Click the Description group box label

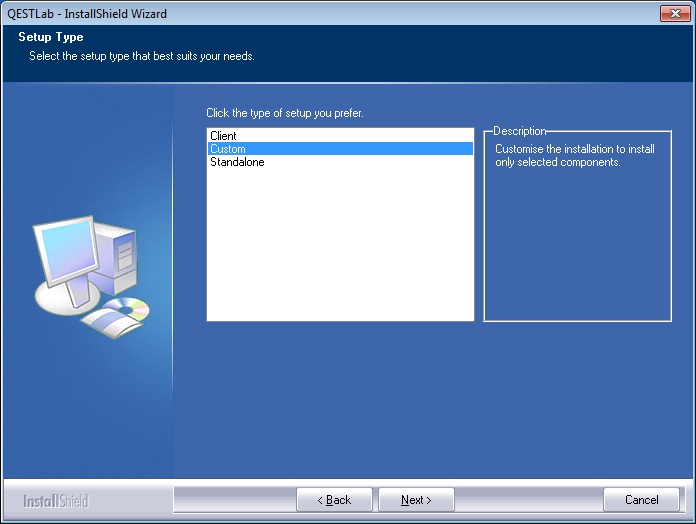(520, 131)
